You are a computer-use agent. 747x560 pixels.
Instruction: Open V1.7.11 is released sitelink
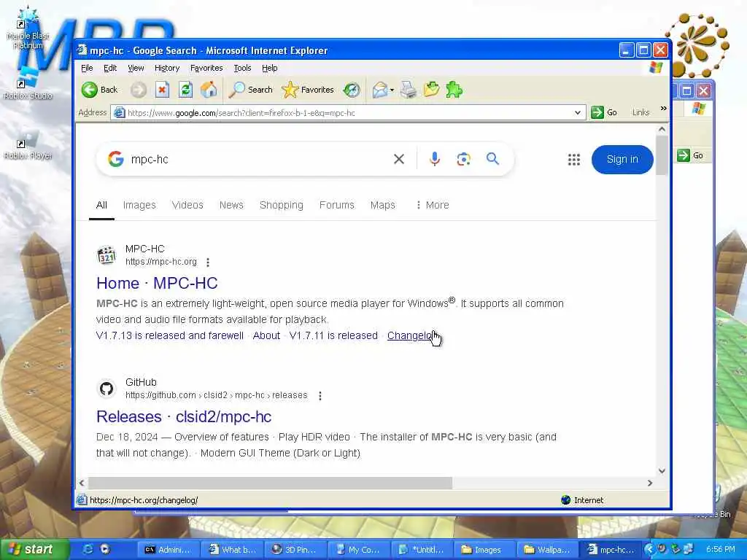pyautogui.click(x=333, y=335)
